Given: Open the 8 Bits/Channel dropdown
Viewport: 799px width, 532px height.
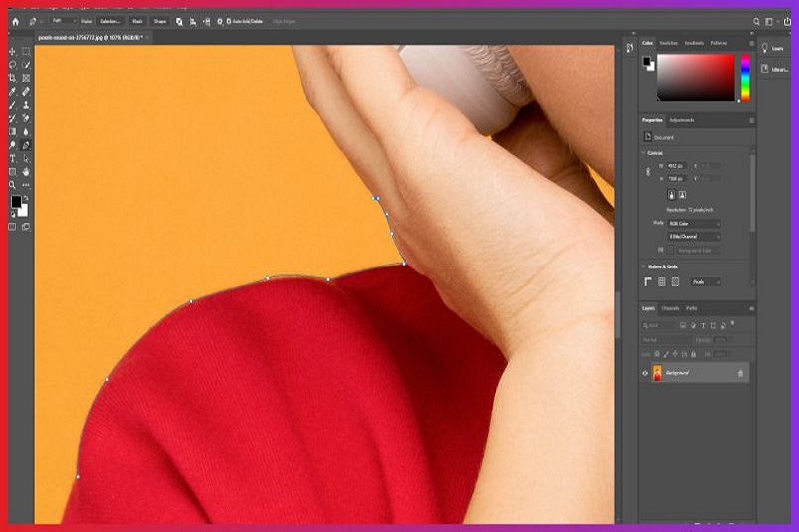Looking at the screenshot, I should pyautogui.click(x=694, y=237).
